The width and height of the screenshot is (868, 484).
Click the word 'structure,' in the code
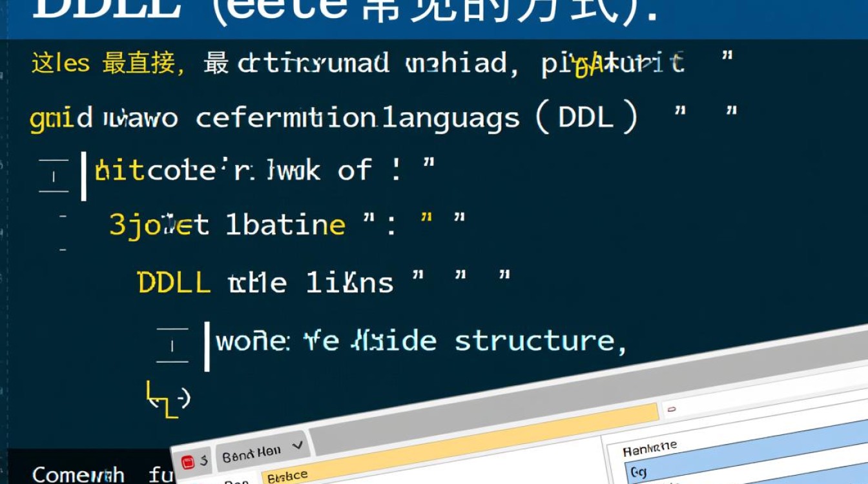click(541, 341)
